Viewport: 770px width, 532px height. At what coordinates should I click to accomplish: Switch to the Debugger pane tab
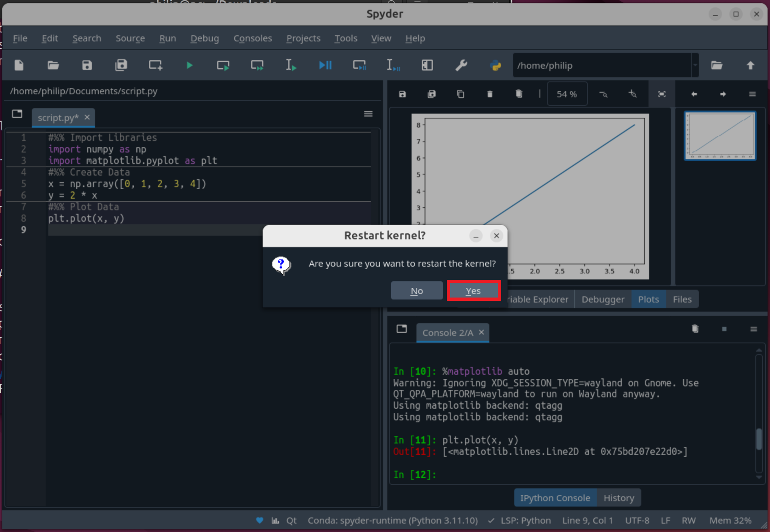[603, 300]
